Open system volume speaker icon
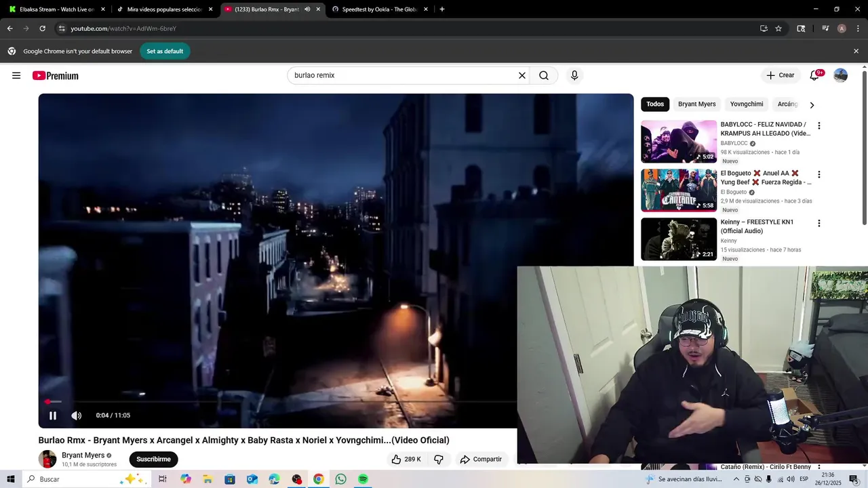Image resolution: width=868 pixels, height=488 pixels. 791,479
